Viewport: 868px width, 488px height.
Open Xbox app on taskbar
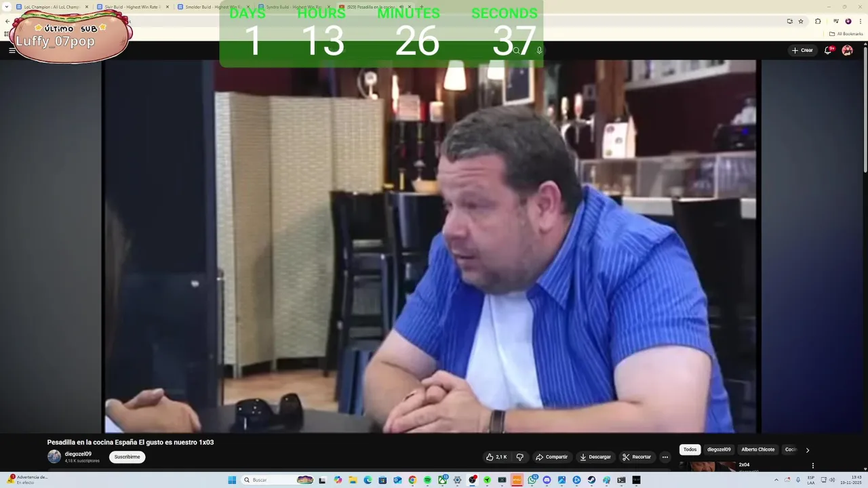tap(442, 480)
